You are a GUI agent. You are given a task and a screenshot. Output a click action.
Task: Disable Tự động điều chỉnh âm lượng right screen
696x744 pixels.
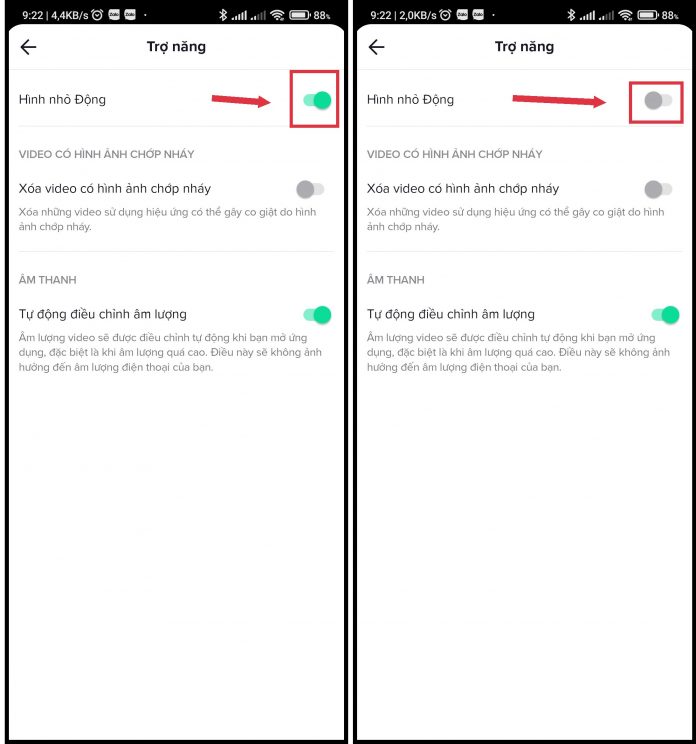666,315
